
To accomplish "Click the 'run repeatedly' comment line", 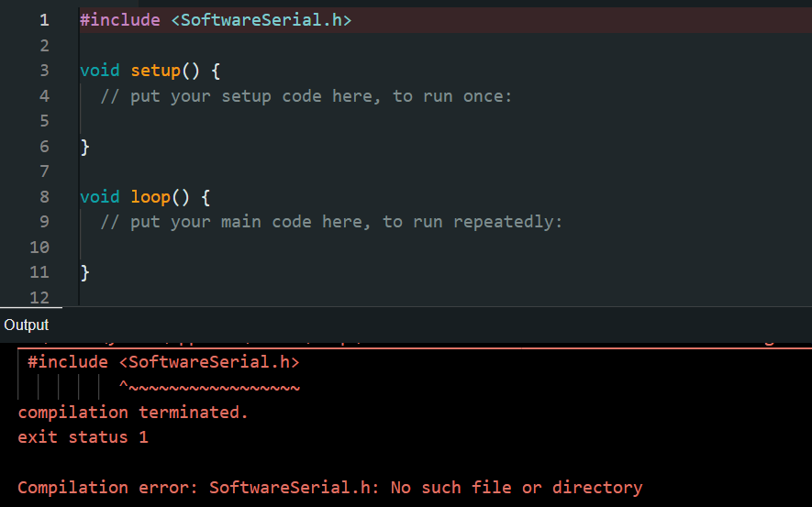I will [x=330, y=222].
